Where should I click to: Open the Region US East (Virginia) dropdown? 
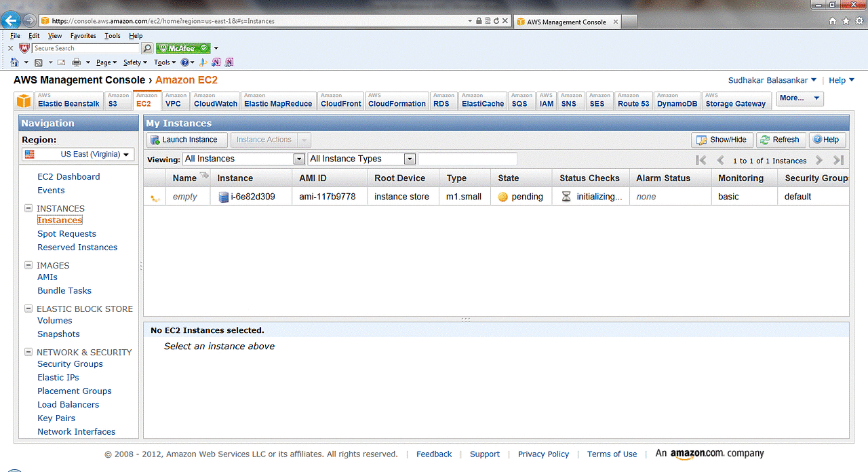click(78, 154)
